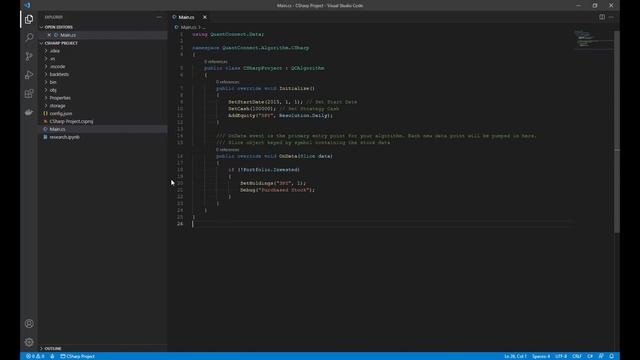Viewport: 640px width, 360px height.
Task: Open the Explorer panel More Actions ellipsis
Action: (159, 17)
